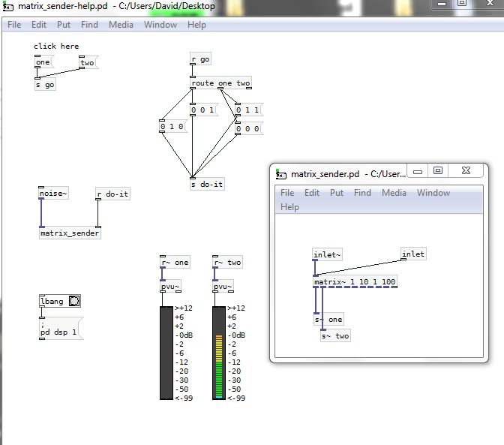Screen dimensions: 504x445
Task: Select the noise~ object box
Action: [x=53, y=194]
